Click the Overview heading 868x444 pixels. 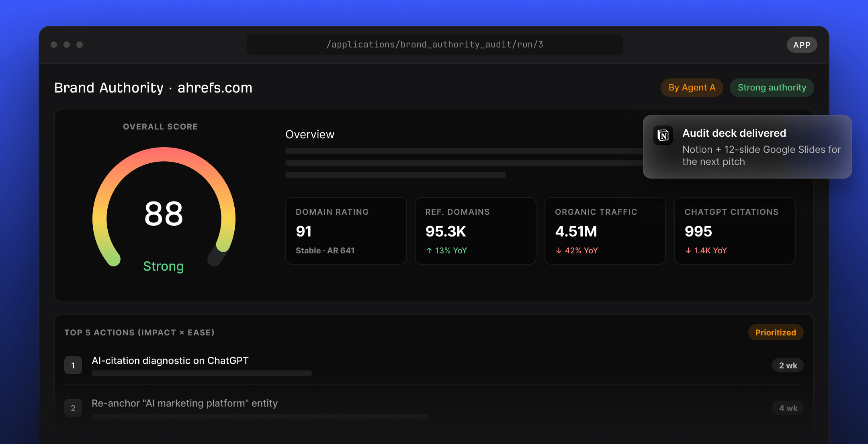click(x=310, y=134)
